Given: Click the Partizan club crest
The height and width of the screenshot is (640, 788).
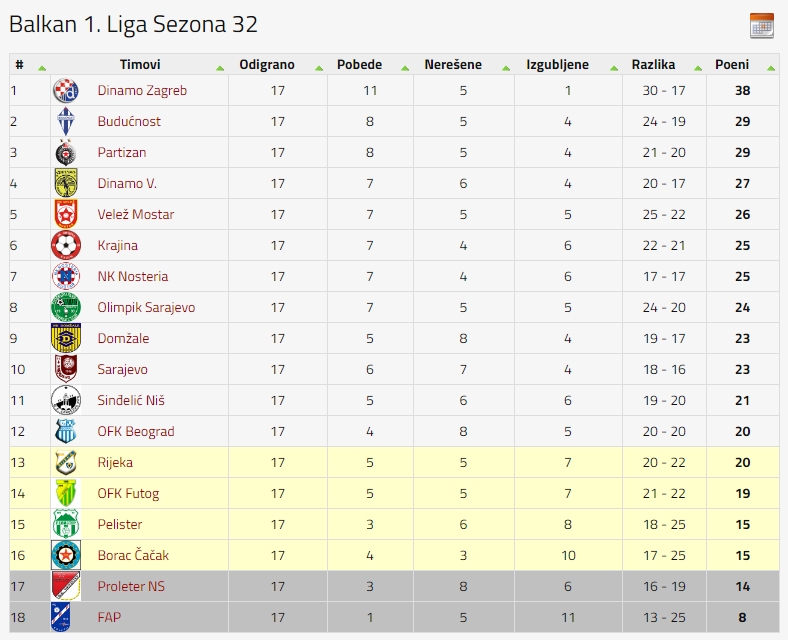Looking at the screenshot, I should (66, 152).
